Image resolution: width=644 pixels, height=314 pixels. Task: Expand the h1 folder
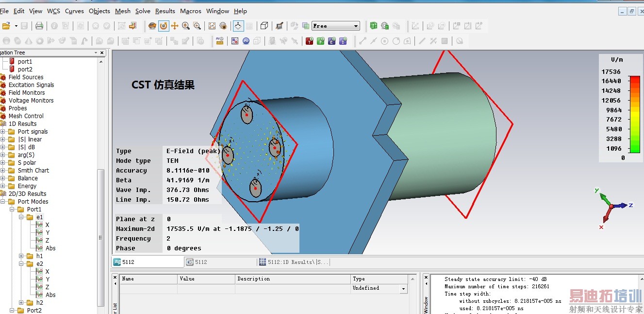[x=21, y=256]
